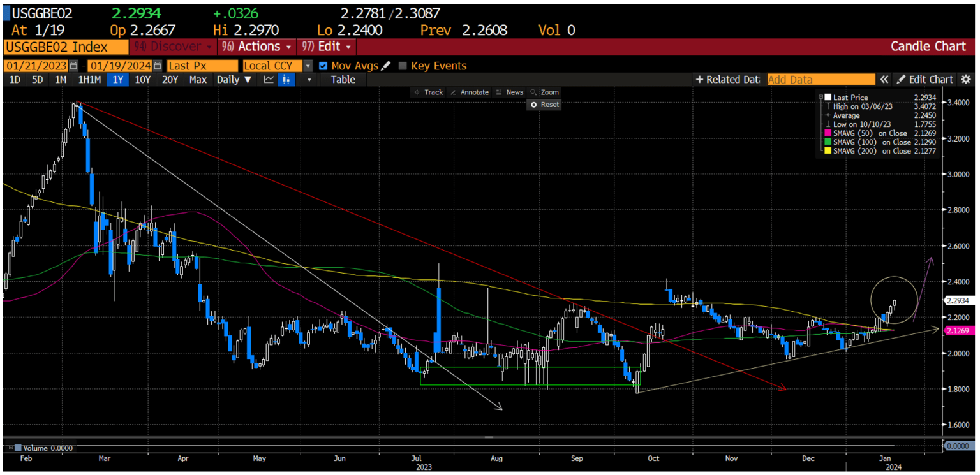Disable the Mov Avgs checkbox

(323, 66)
